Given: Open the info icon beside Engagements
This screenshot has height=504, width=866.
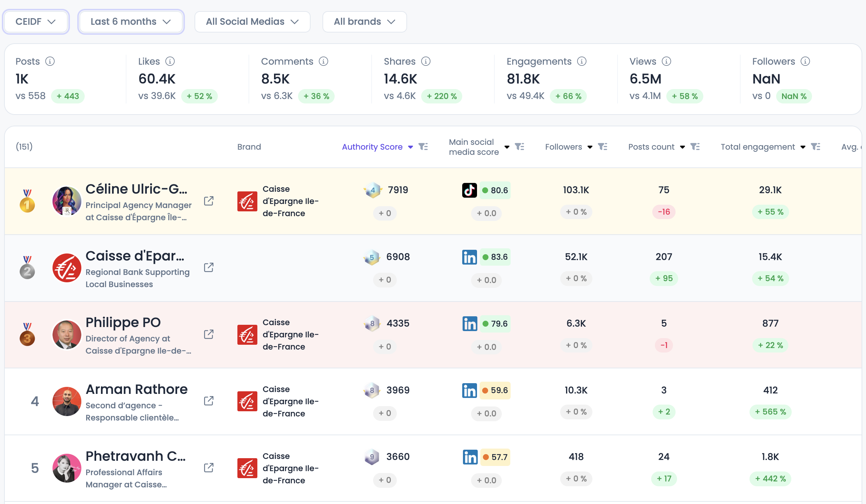Looking at the screenshot, I should (x=582, y=61).
